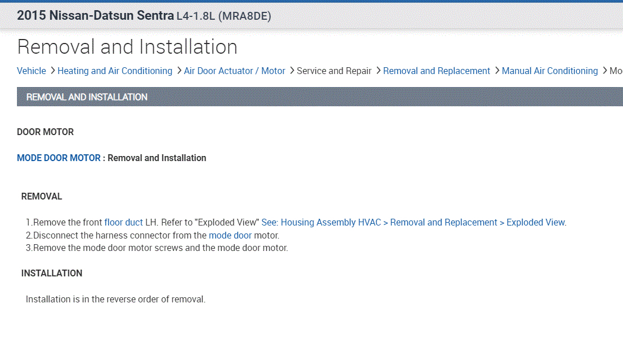Select the Service and Repair breadcrumb

point(334,71)
